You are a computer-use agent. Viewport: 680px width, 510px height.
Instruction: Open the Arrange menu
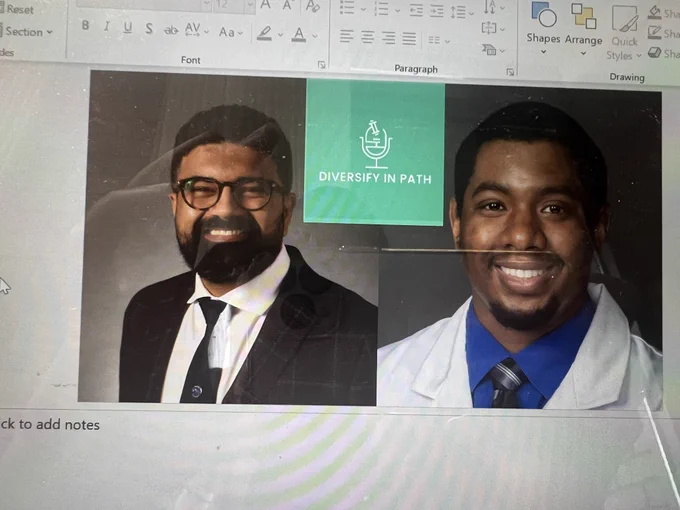[583, 30]
